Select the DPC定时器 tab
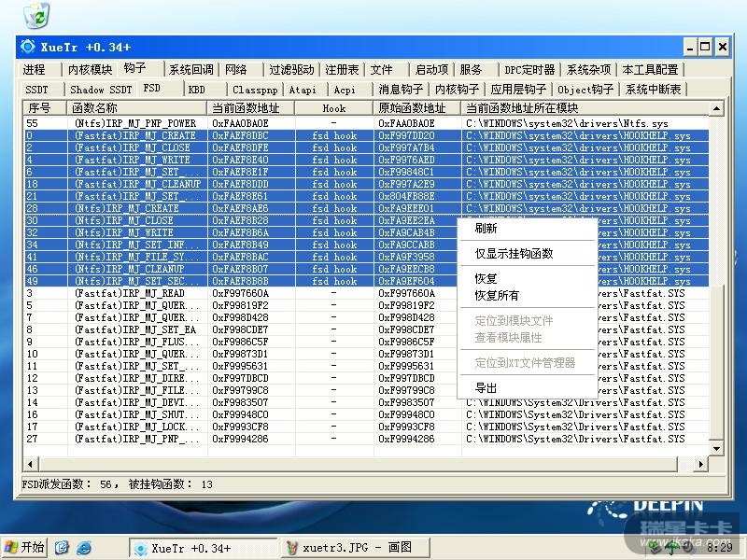Image resolution: width=747 pixels, height=560 pixels. point(529,69)
